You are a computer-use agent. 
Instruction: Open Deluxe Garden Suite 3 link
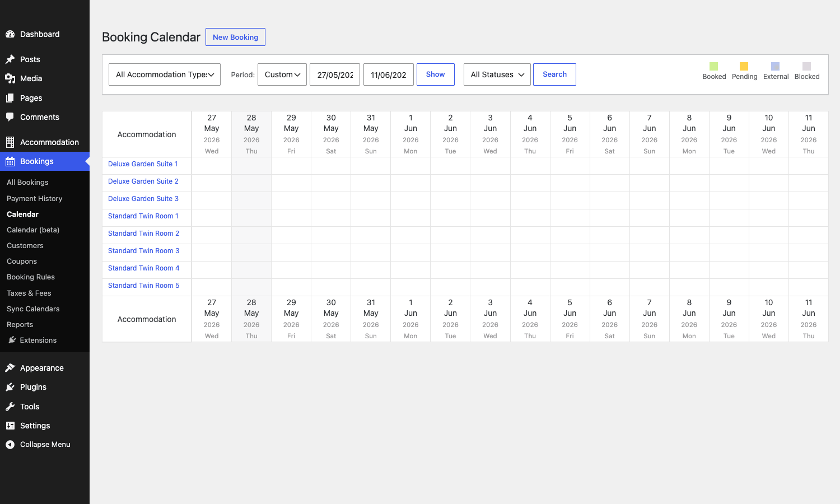pos(143,199)
